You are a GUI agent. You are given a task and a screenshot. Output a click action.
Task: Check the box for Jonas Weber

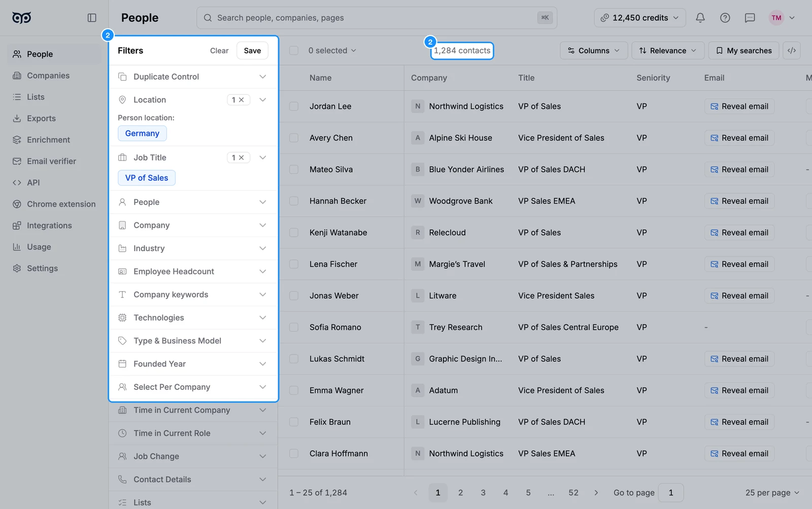click(x=294, y=296)
